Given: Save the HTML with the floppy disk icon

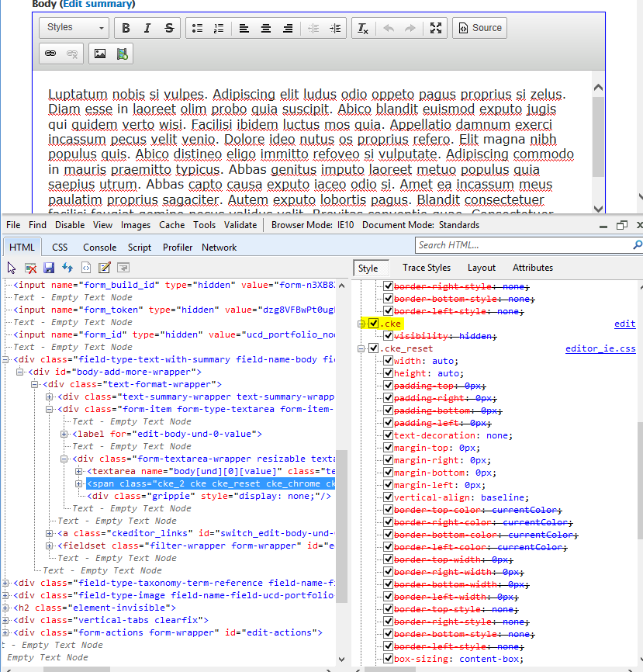Looking at the screenshot, I should (49, 268).
